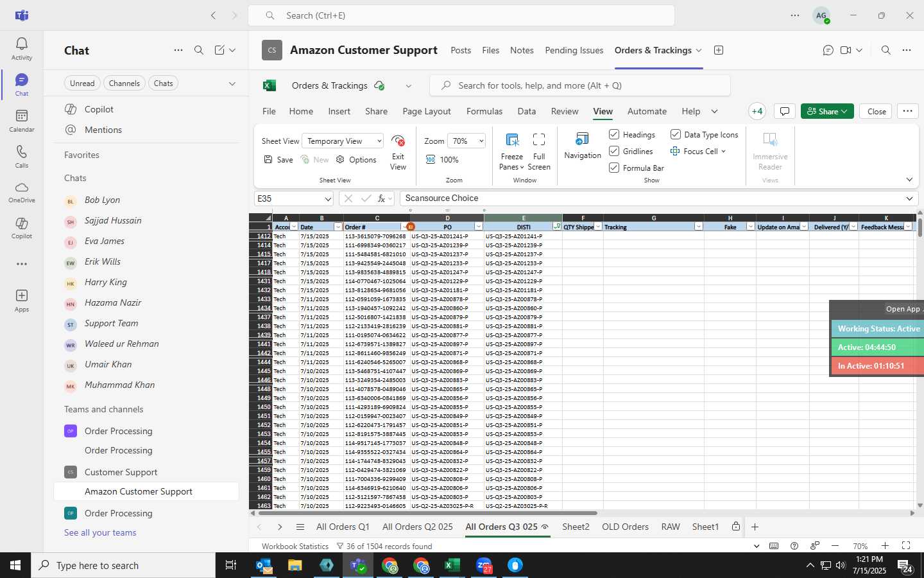The width and height of the screenshot is (924, 578).
Task: Toggle Formula Bar checkbox
Action: (x=614, y=168)
